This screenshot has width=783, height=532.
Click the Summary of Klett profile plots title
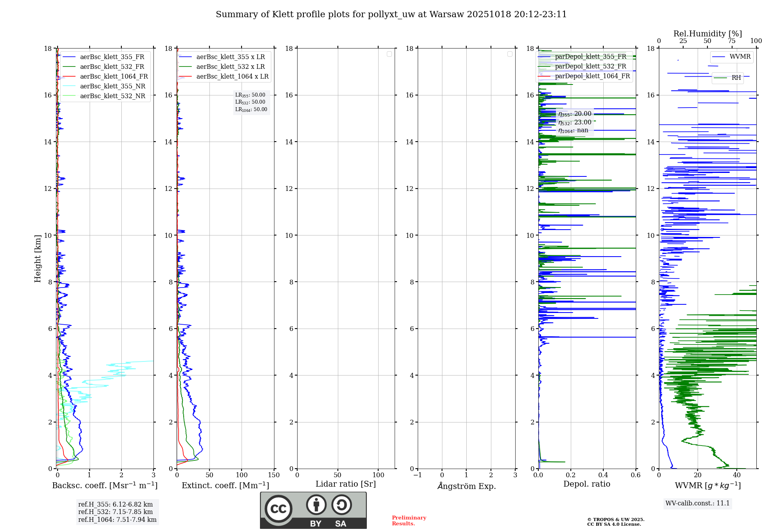391,14
